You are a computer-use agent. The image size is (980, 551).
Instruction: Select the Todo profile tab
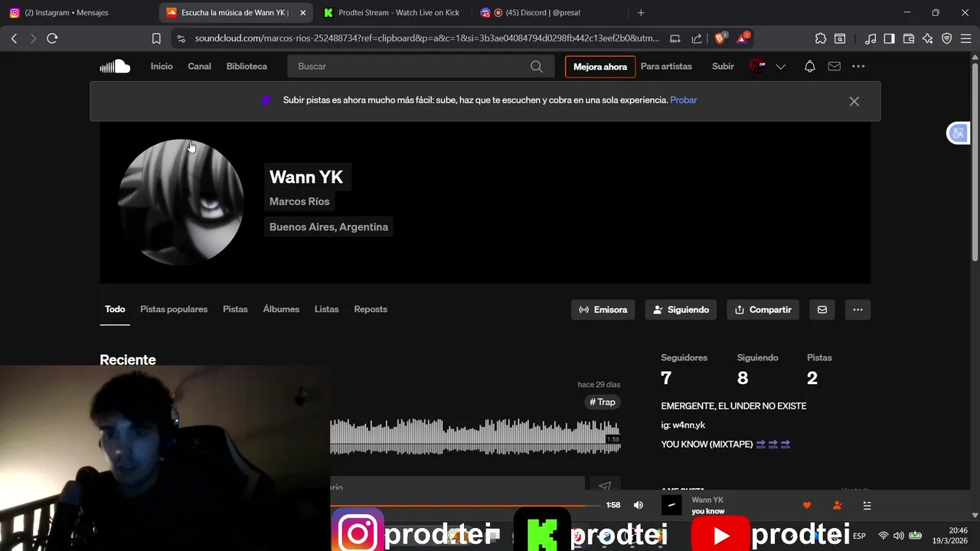[115, 309]
